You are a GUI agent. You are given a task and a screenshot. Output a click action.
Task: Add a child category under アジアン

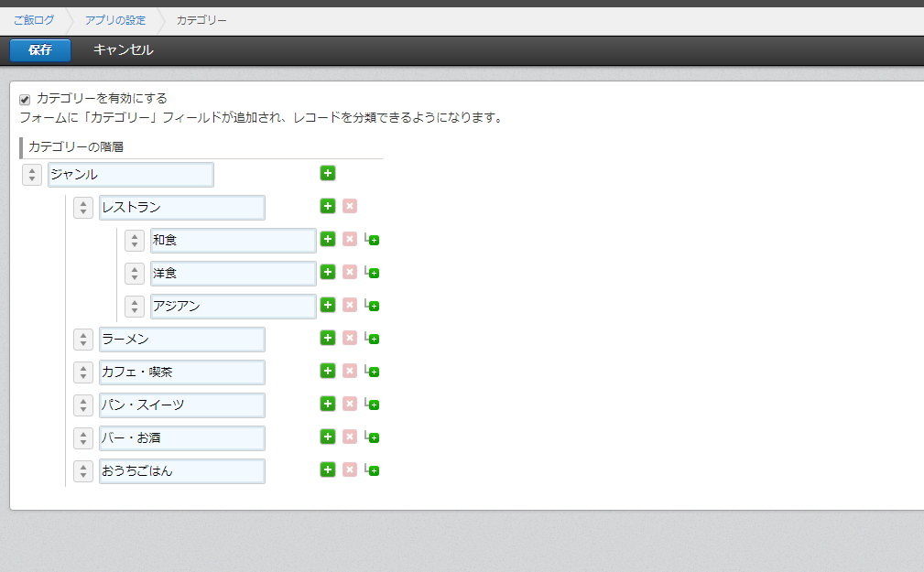coord(372,306)
